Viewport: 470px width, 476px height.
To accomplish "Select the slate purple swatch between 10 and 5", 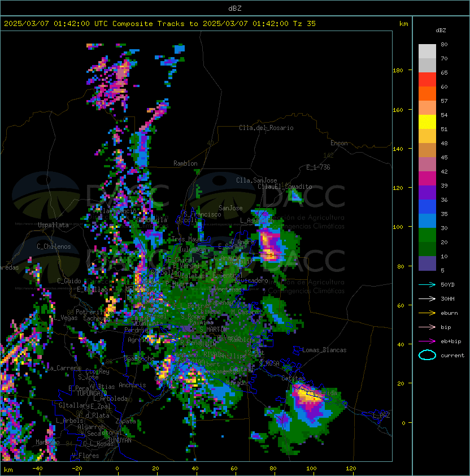I will click(427, 263).
